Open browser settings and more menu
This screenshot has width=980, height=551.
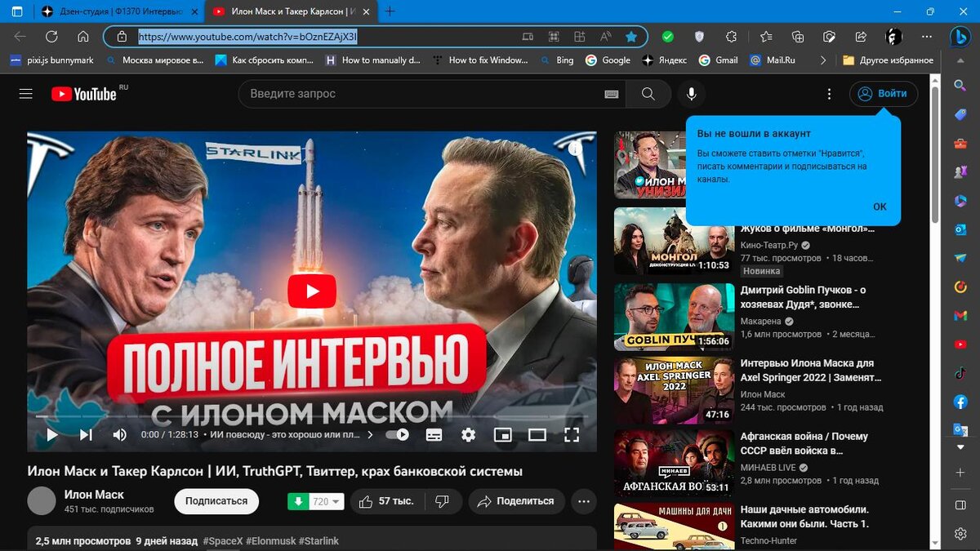pyautogui.click(x=925, y=37)
